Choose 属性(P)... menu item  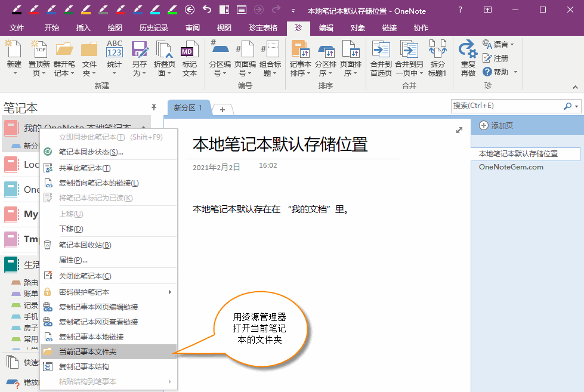click(x=109, y=260)
